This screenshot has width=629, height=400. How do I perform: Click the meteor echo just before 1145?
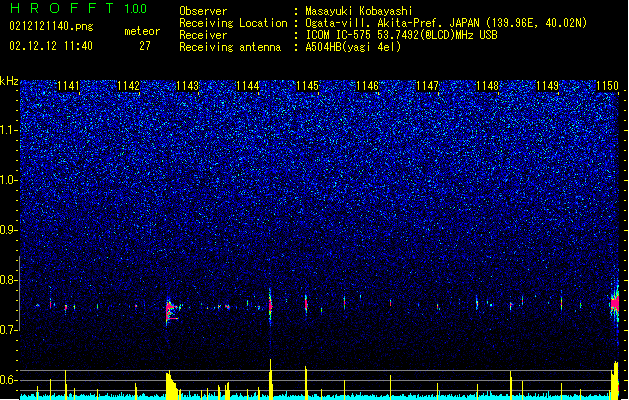[x=306, y=304]
